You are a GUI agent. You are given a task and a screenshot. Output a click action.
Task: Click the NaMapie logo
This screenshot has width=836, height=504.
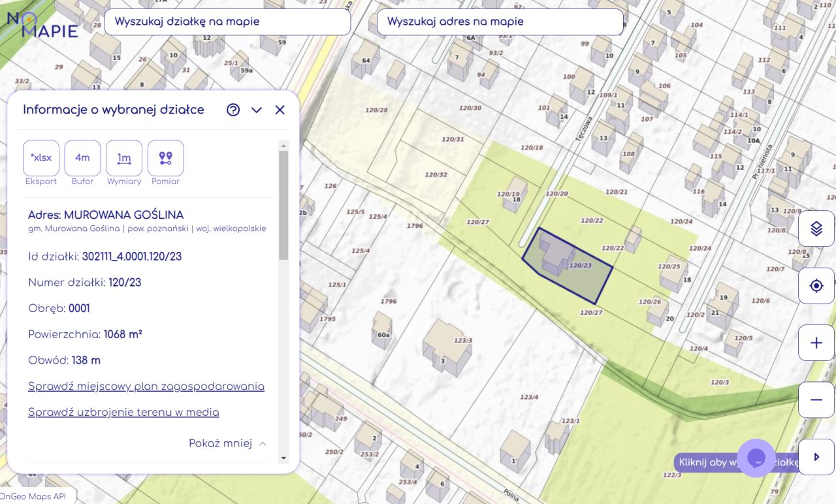[42, 24]
